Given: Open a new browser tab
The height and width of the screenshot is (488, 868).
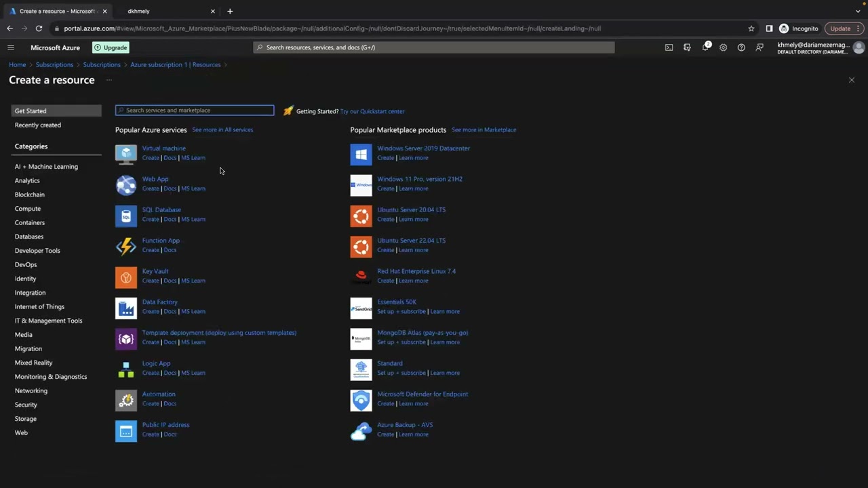Looking at the screenshot, I should [x=230, y=11].
